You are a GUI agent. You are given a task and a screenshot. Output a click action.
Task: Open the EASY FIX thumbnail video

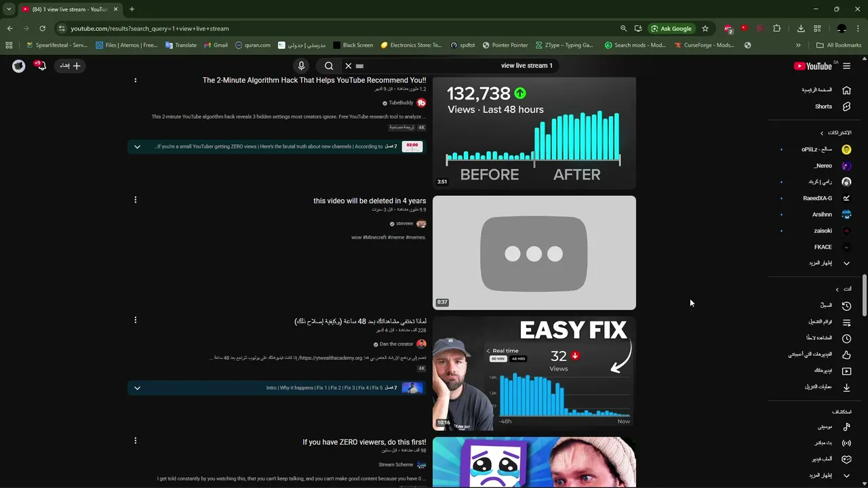[534, 373]
